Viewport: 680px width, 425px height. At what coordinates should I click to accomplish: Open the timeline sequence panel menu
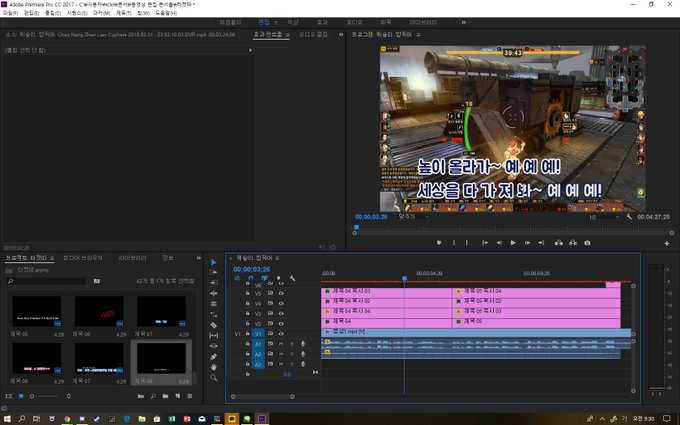[277, 258]
